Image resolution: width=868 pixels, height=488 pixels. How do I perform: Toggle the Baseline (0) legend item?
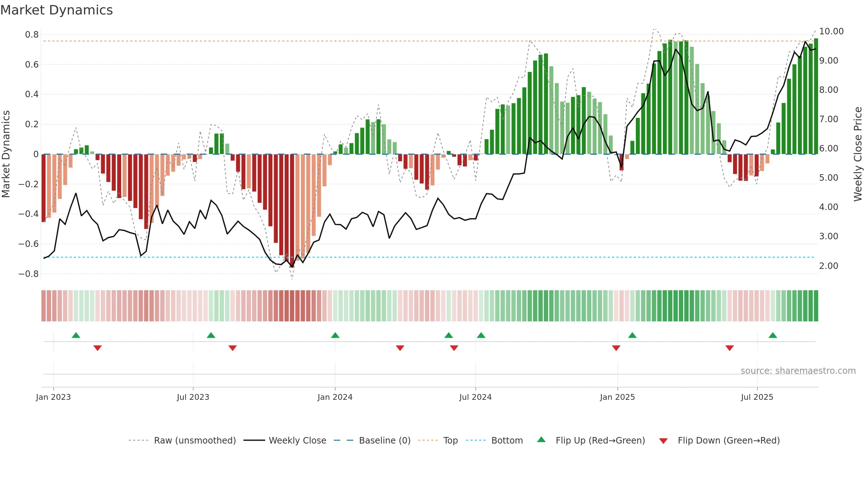[x=372, y=440]
